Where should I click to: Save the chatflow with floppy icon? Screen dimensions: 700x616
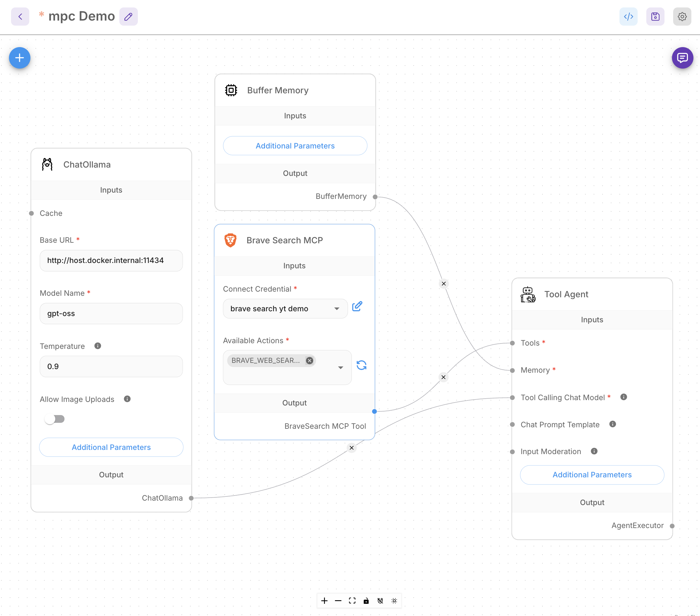(655, 16)
